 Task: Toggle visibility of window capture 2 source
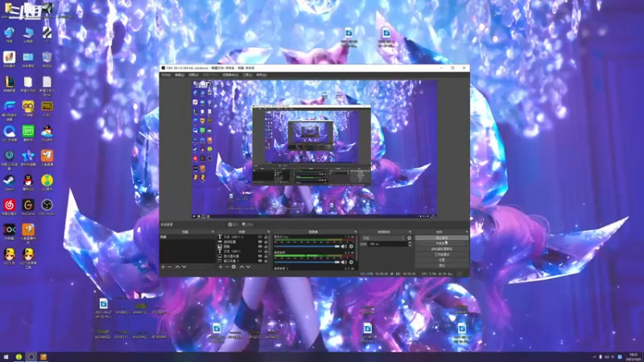[x=260, y=261]
